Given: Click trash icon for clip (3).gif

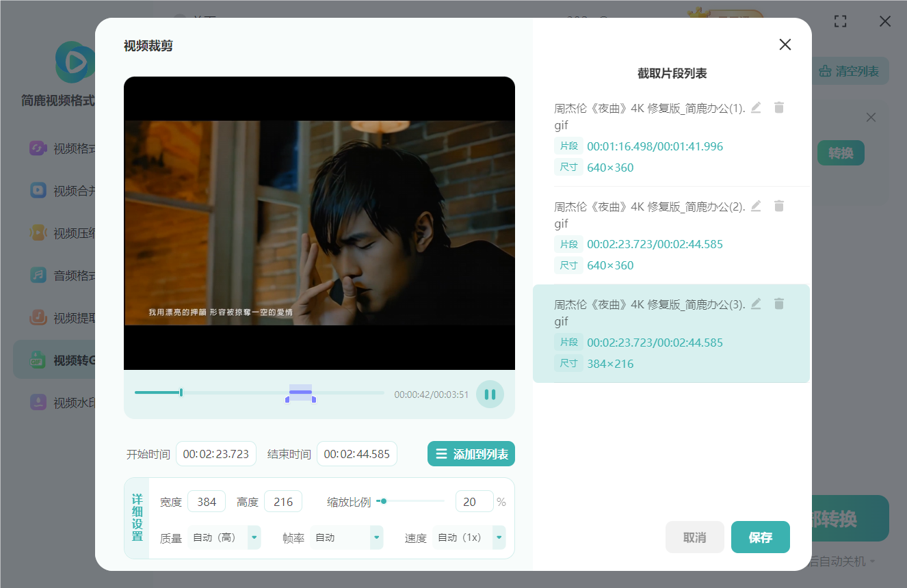Looking at the screenshot, I should 779,304.
